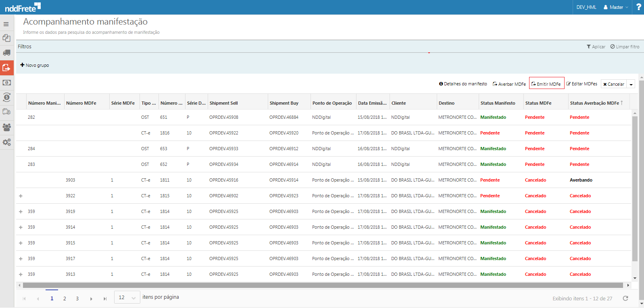Select the banknote money icon in sidebar
Viewport: 644px width, 308px height.
6,83
